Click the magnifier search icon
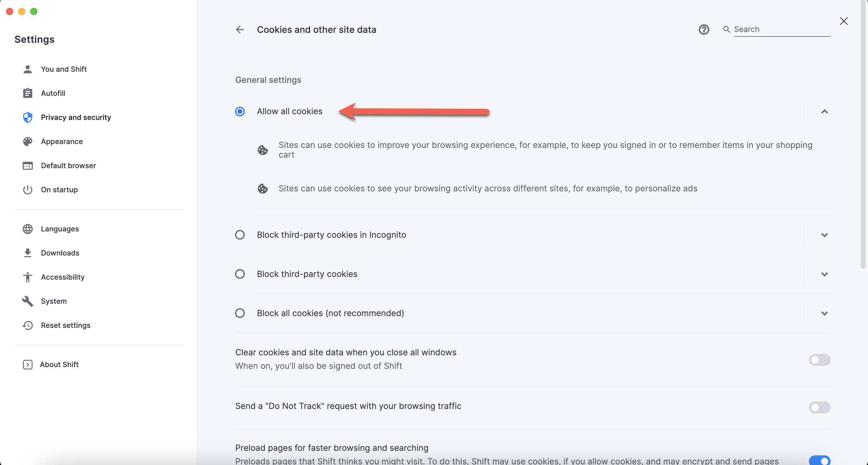 coord(726,29)
